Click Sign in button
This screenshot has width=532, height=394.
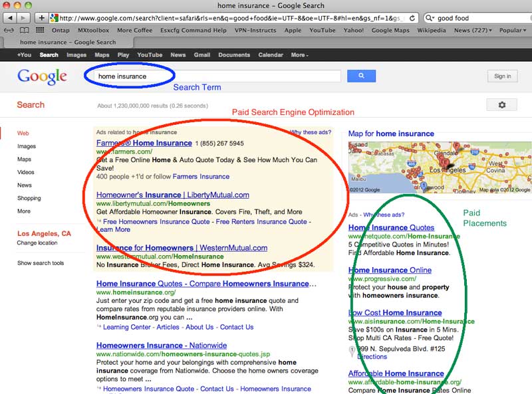(x=502, y=76)
